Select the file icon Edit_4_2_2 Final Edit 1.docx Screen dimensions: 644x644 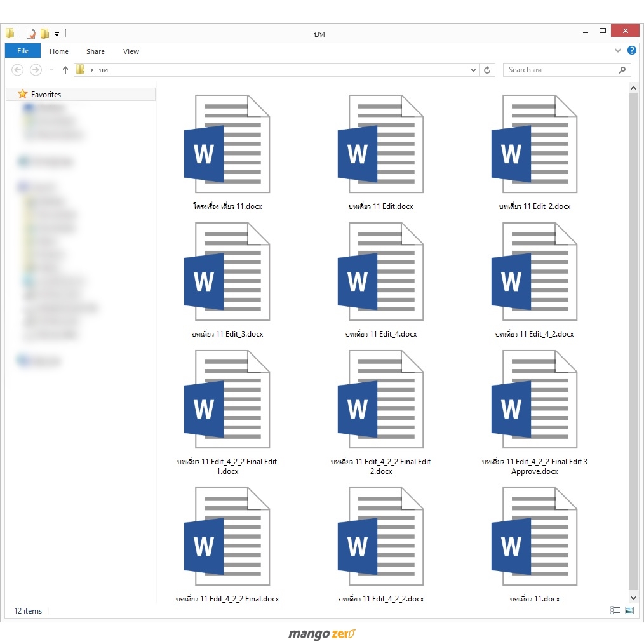227,399
